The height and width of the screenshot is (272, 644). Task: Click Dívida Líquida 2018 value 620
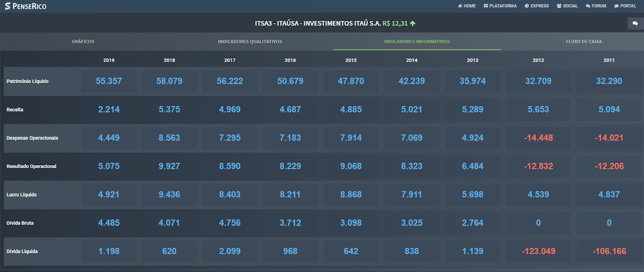coord(169,251)
